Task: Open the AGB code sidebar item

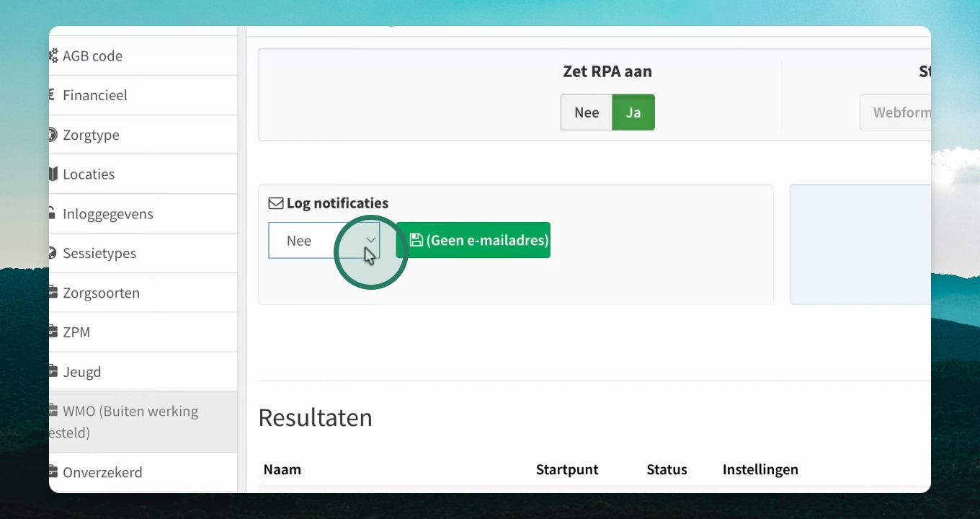Action: pos(143,56)
